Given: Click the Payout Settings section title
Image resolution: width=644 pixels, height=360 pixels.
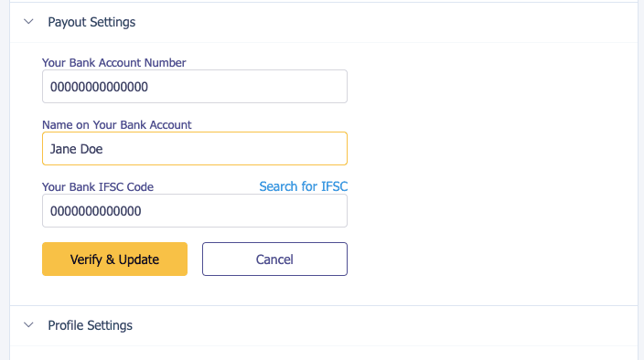Looking at the screenshot, I should pyautogui.click(x=91, y=22).
